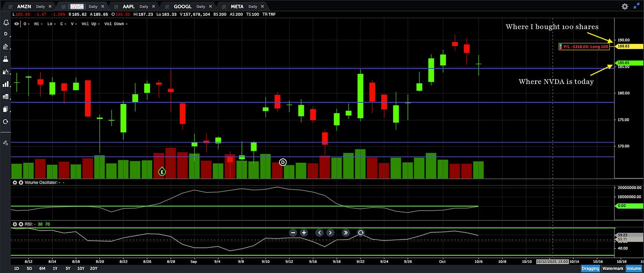Switch to the GOOGL chart tab

(x=183, y=7)
